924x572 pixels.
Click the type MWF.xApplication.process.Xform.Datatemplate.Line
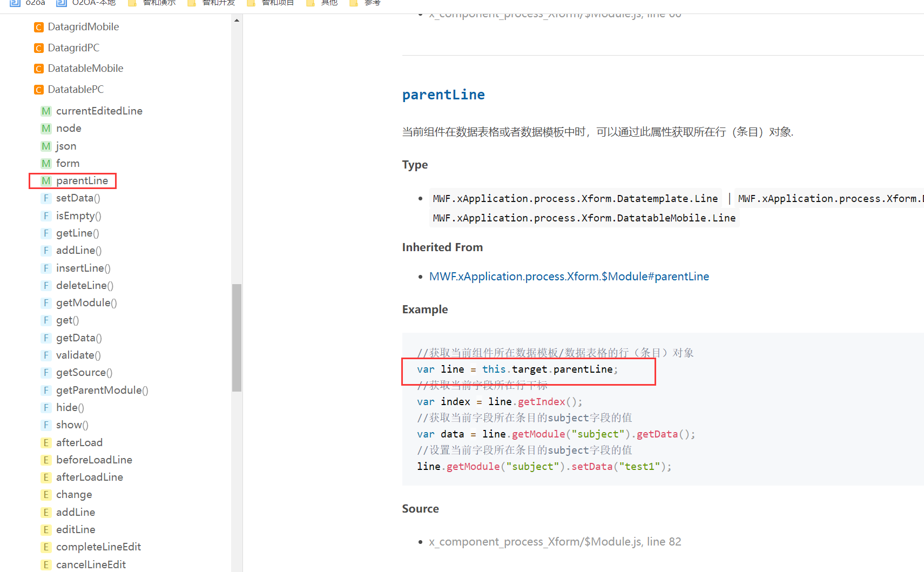pyautogui.click(x=575, y=199)
